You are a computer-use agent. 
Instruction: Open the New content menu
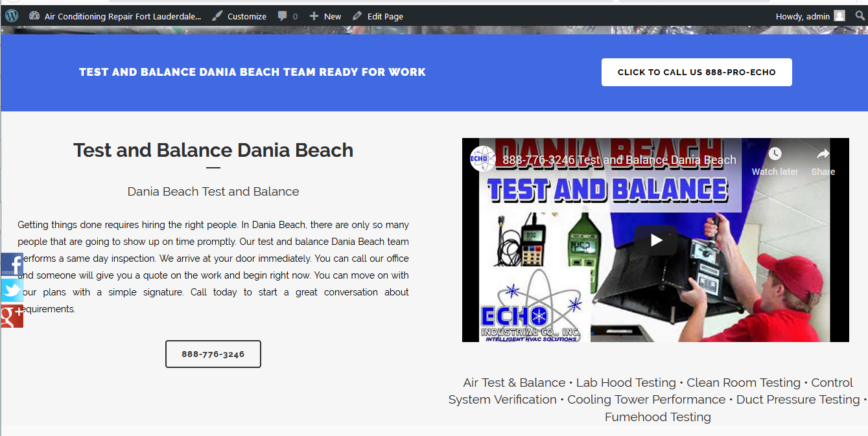(325, 16)
